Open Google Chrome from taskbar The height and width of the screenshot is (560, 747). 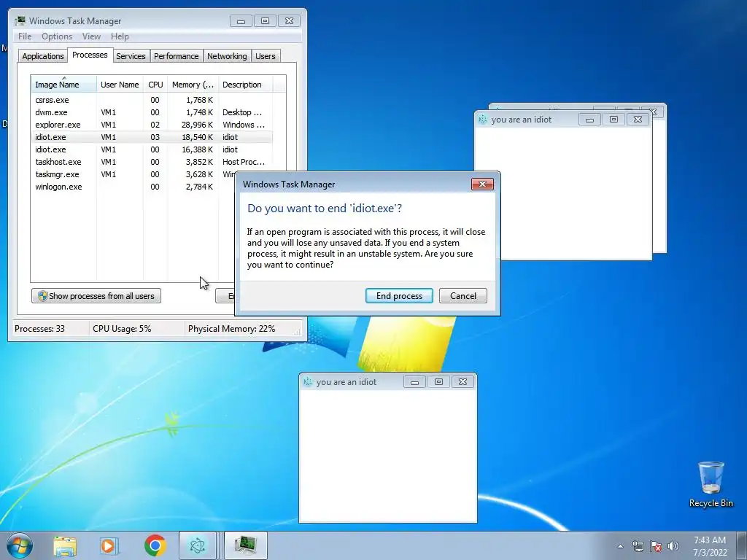pyautogui.click(x=155, y=545)
